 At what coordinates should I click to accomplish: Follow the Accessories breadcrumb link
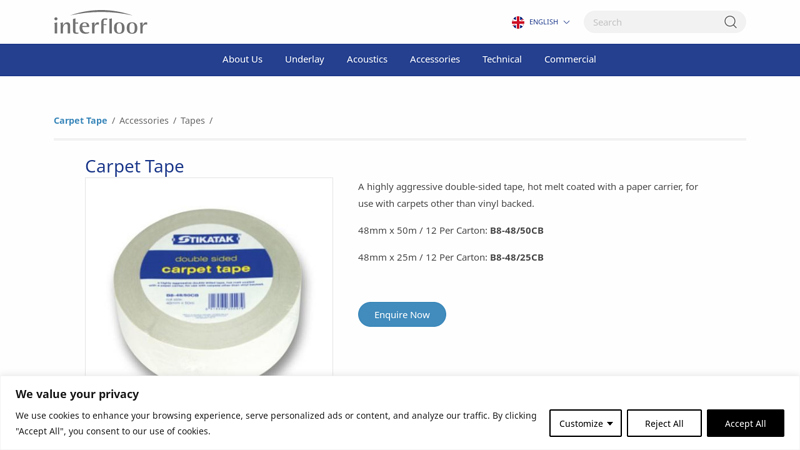coord(144,120)
